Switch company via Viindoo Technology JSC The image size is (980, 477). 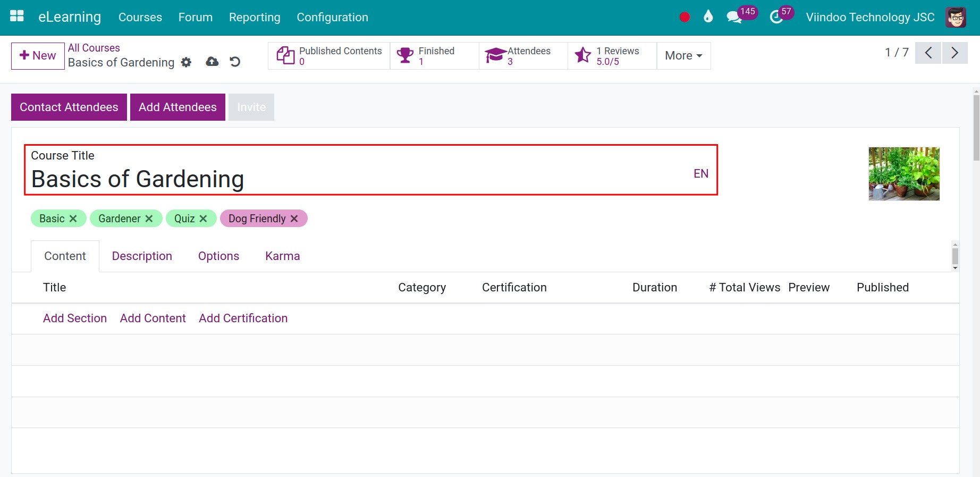tap(870, 18)
